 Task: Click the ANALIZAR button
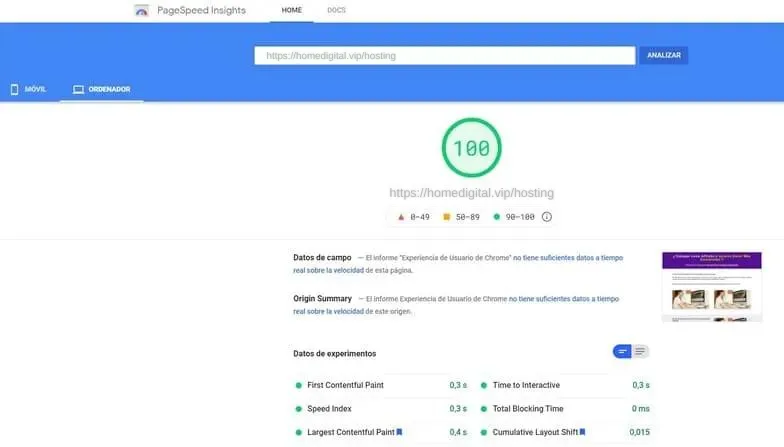point(664,56)
